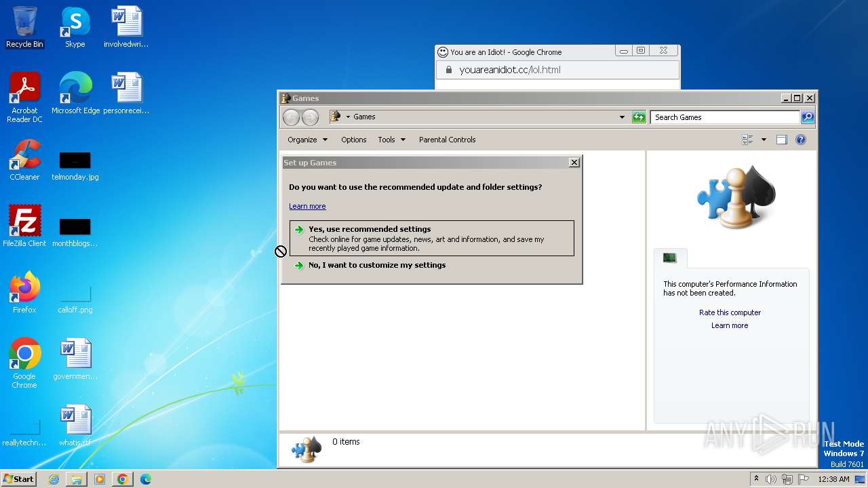This screenshot has width=868, height=488.
Task: Open the monthblogs file icon
Action: [x=75, y=232]
